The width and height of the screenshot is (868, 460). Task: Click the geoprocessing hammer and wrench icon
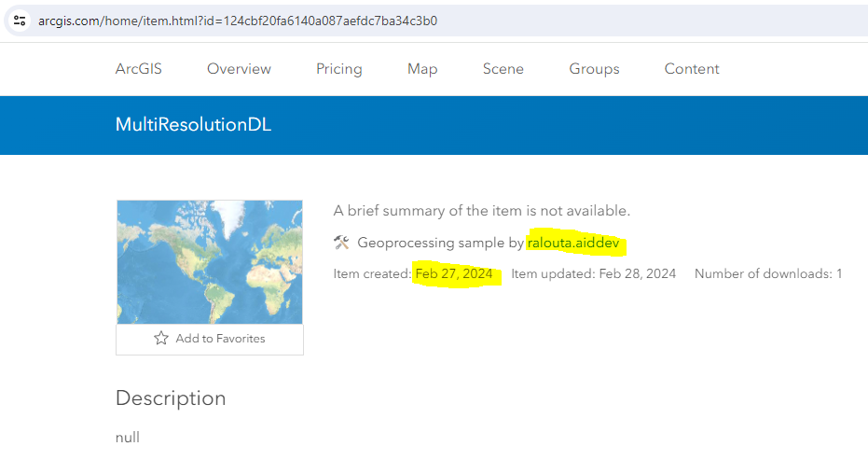341,244
